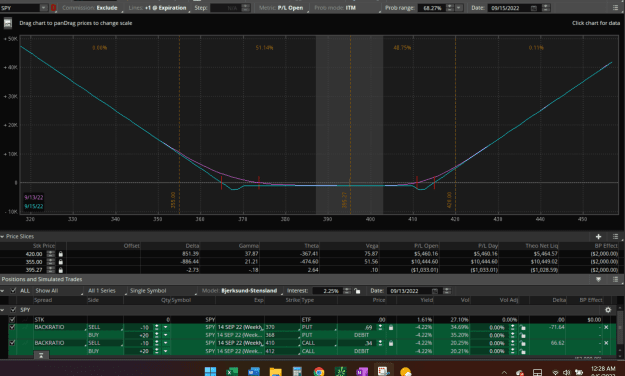Click the P/L Open column header
The image size is (625, 376).
(426, 246)
